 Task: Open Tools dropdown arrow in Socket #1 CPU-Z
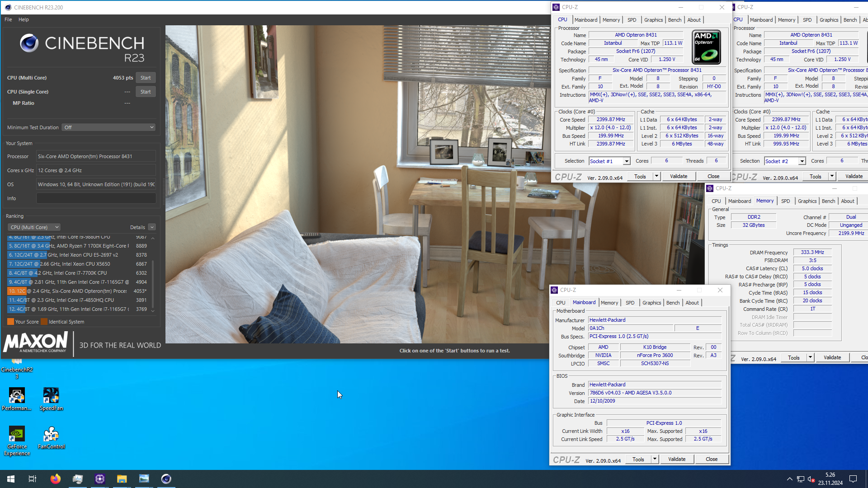(656, 176)
